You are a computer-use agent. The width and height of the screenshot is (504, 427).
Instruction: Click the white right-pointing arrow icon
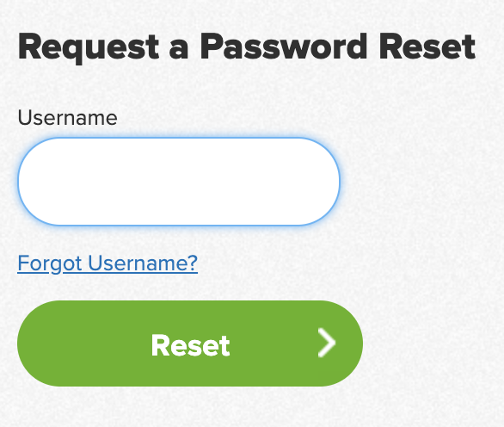(x=327, y=343)
